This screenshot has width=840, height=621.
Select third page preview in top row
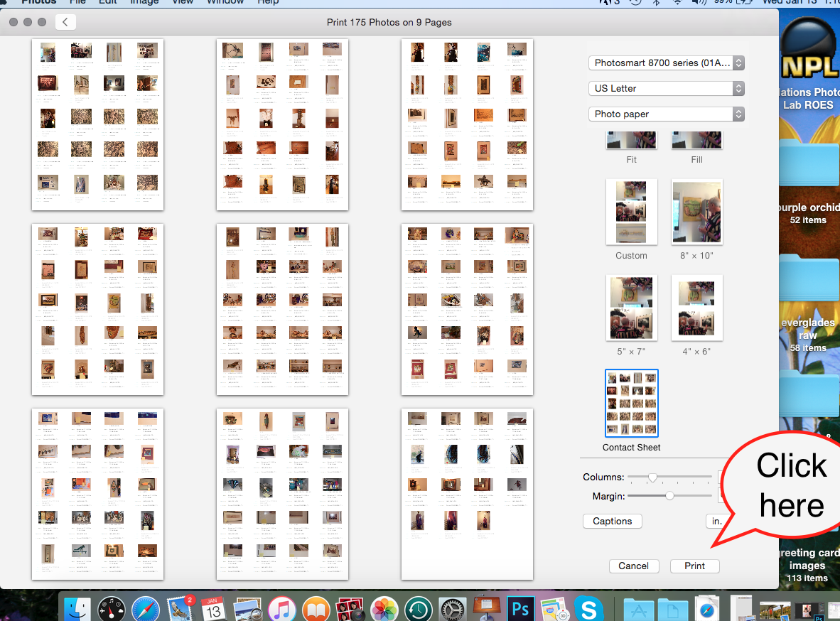[x=467, y=124]
